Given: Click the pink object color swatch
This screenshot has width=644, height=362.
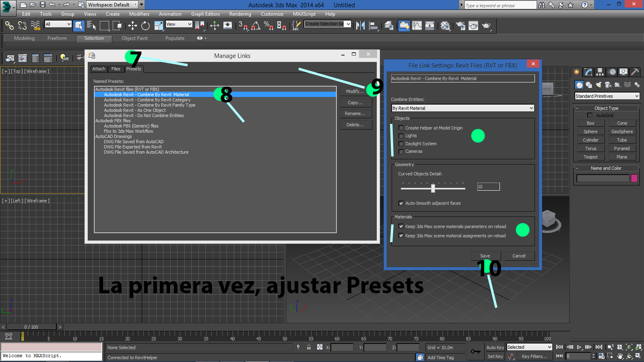Looking at the screenshot, I should 634,178.
